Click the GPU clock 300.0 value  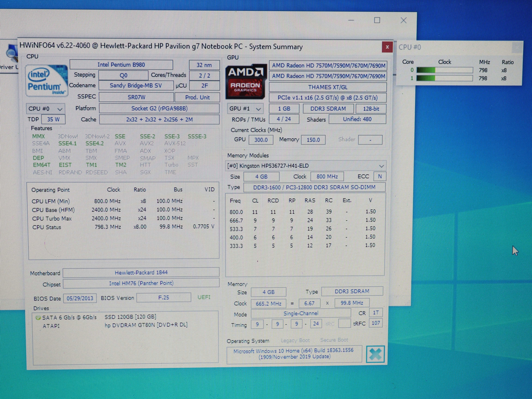(261, 140)
